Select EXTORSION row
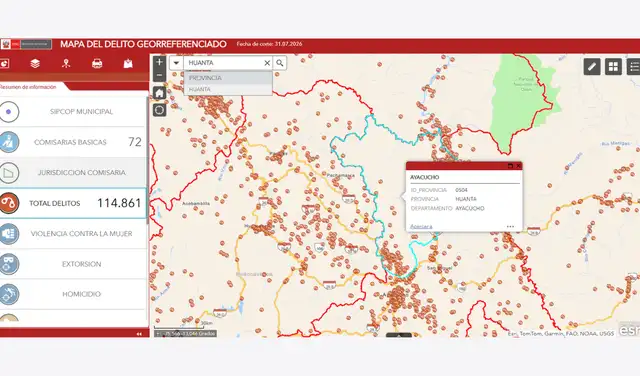Image resolution: width=640 pixels, height=376 pixels. pos(73,264)
